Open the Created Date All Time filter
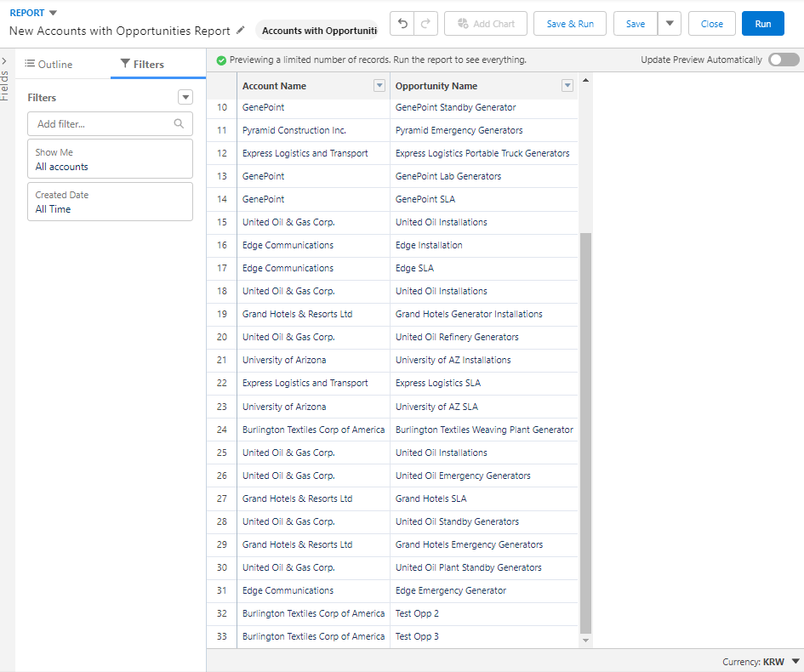This screenshot has height=672, width=804. pos(110,202)
